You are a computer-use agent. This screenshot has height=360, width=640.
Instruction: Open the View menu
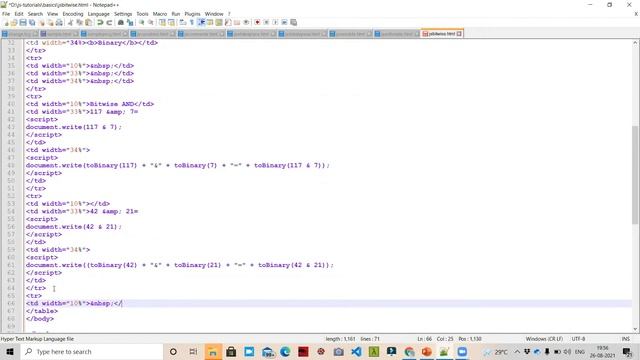point(53,14)
